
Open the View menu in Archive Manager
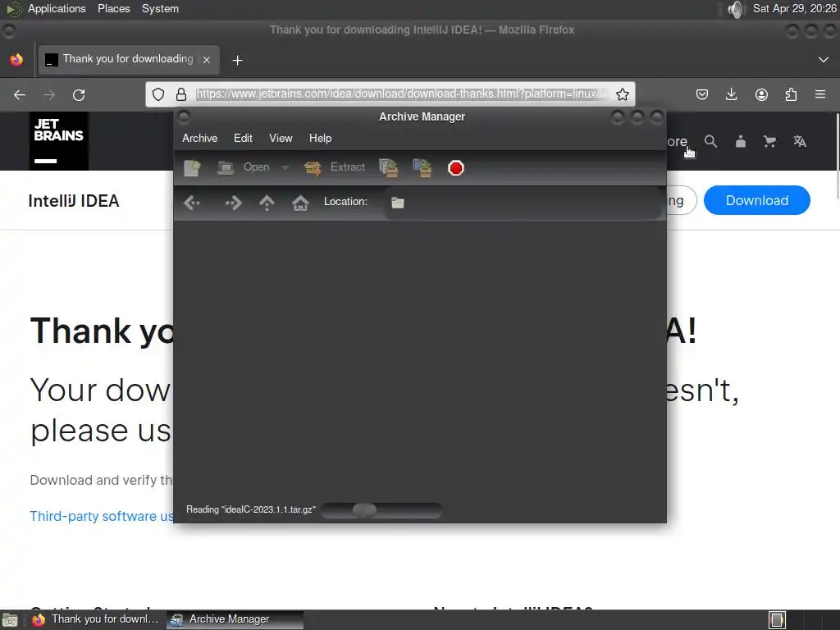pos(281,138)
